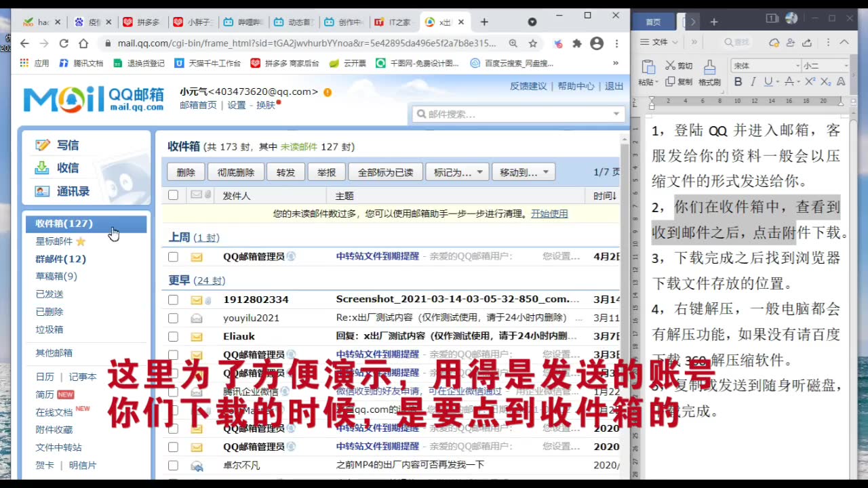Image resolution: width=868 pixels, height=488 pixels.
Task: Click the 退出 logout link
Action: point(614,86)
